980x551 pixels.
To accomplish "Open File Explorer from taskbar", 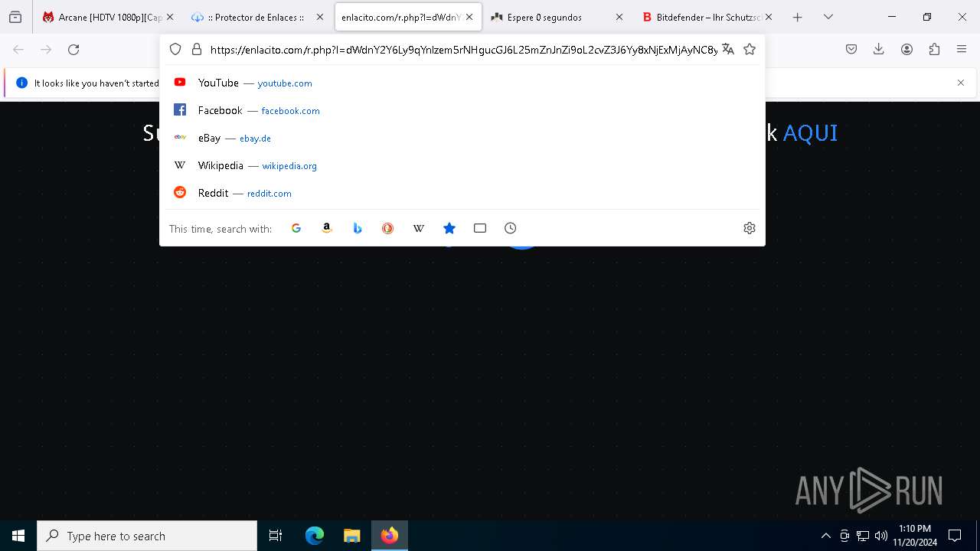I will [x=351, y=536].
